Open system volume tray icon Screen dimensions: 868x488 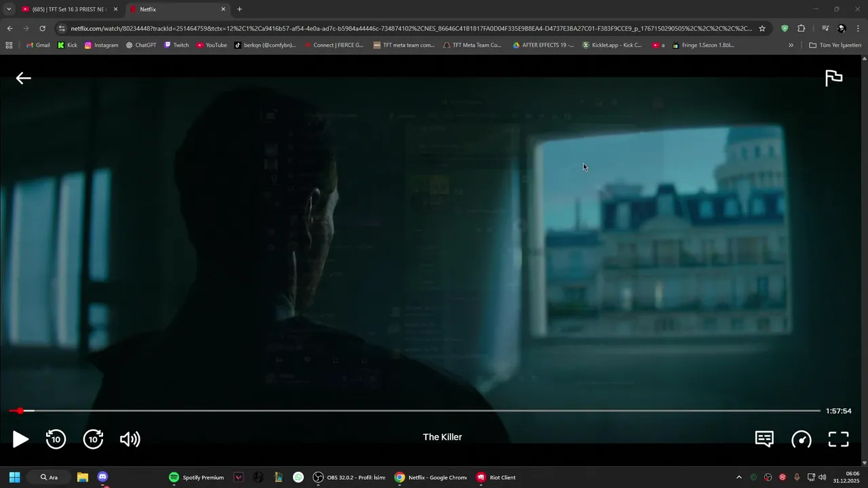823,477
